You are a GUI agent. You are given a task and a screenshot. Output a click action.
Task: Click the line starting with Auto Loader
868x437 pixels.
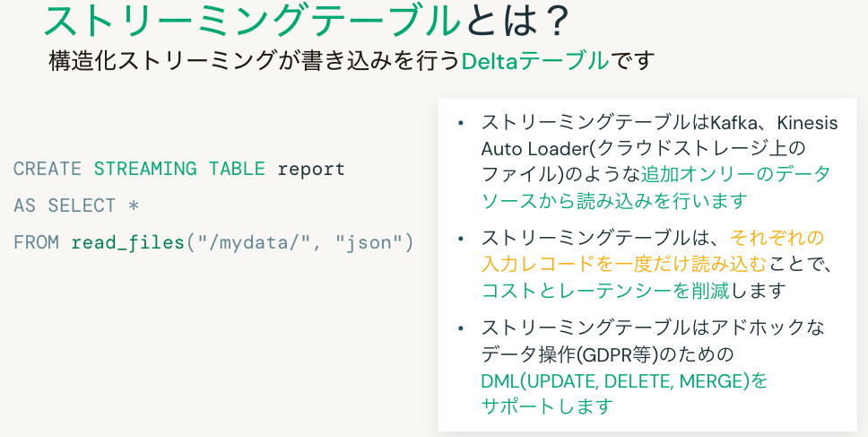coord(644,148)
